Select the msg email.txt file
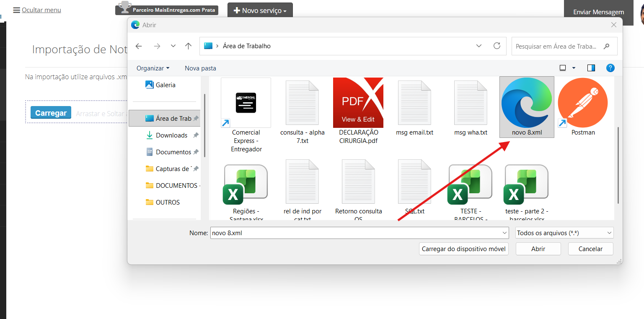The width and height of the screenshot is (644, 319). pyautogui.click(x=414, y=108)
